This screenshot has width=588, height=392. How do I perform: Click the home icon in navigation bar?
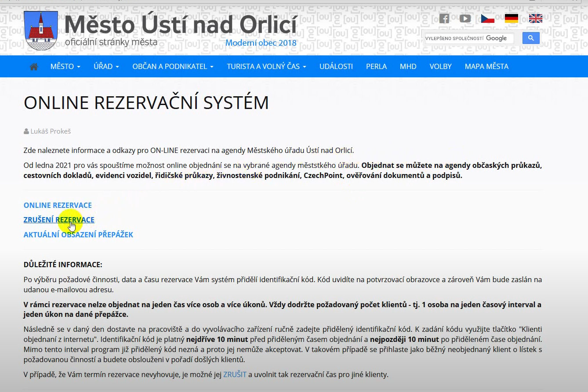[x=33, y=67]
